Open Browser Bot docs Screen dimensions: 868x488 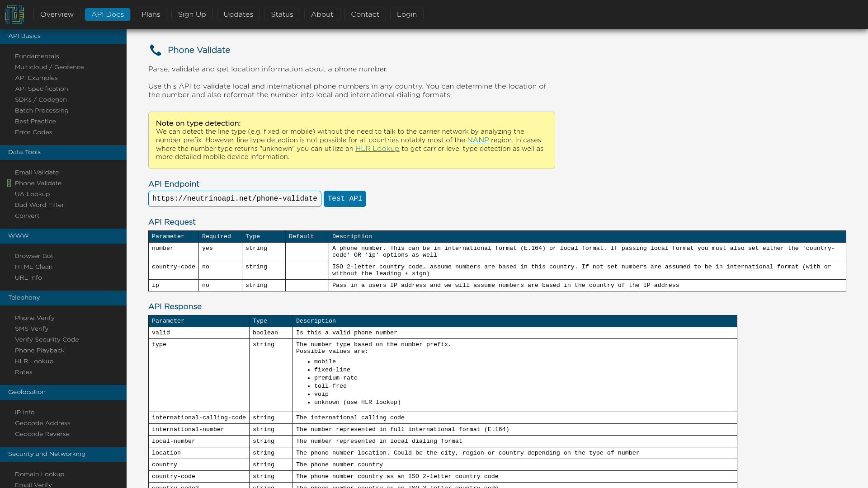(34, 256)
